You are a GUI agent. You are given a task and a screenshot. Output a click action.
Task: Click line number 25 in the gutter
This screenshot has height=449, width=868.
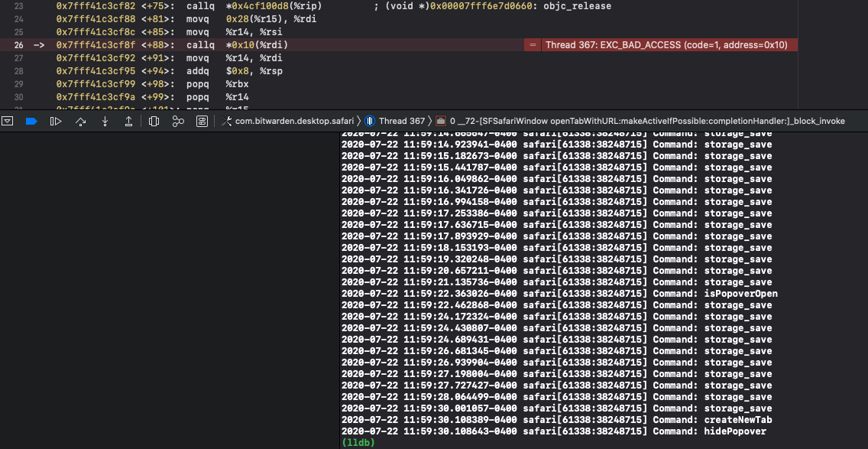tap(19, 32)
